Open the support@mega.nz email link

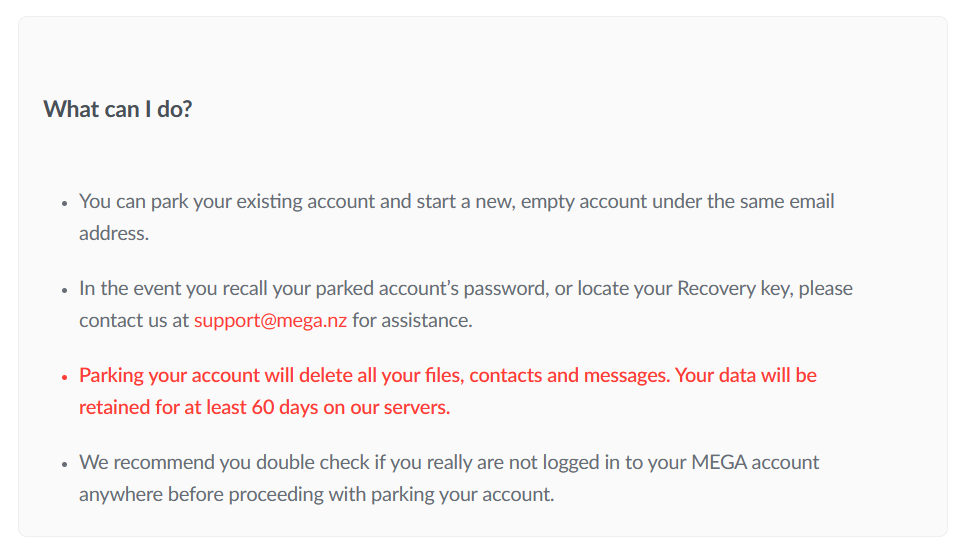pos(270,321)
